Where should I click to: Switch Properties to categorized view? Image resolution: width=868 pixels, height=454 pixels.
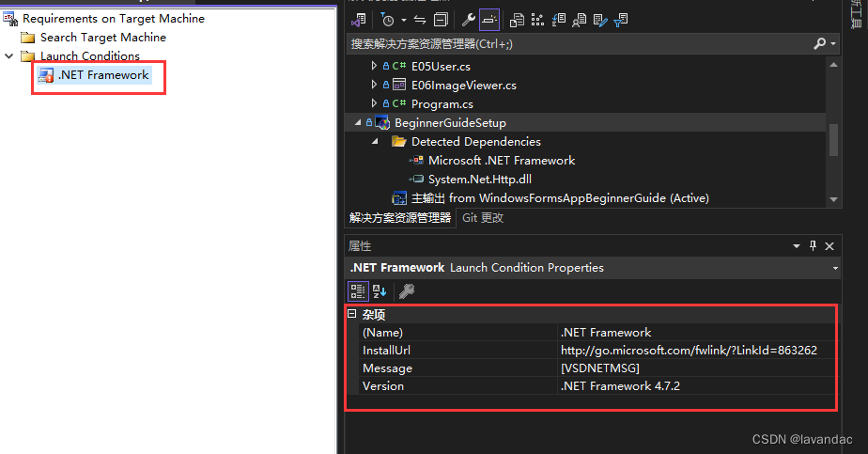point(358,291)
